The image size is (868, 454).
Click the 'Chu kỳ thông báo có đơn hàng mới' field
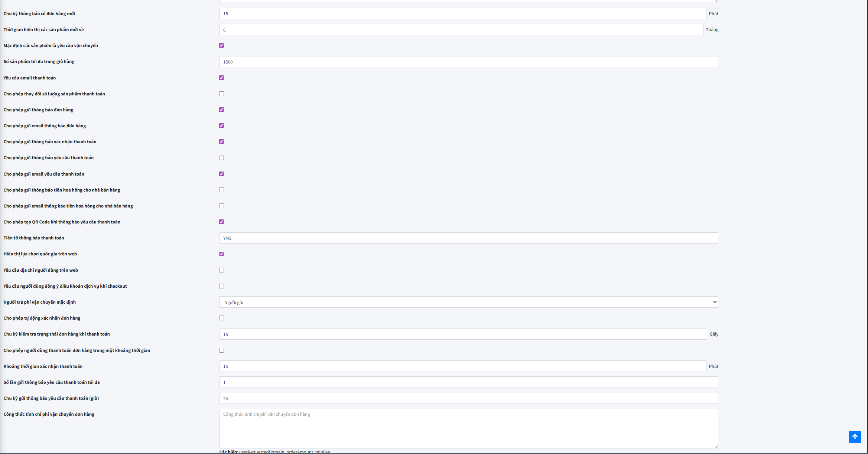point(462,14)
